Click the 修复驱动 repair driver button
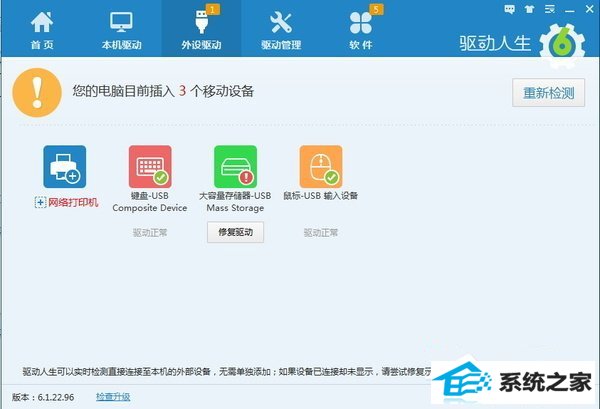The image size is (600, 409). pyautogui.click(x=235, y=232)
